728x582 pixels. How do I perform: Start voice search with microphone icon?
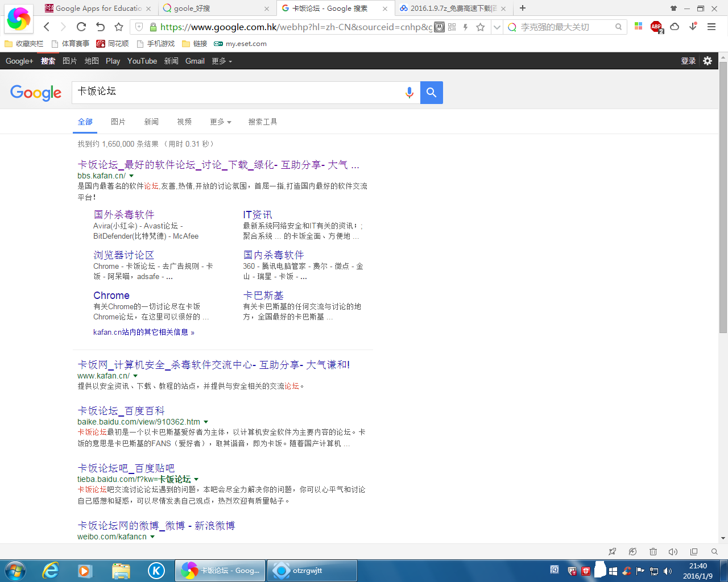409,93
